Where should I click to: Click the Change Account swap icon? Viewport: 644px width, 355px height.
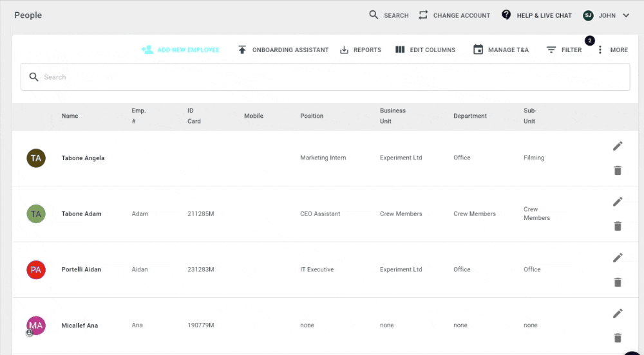(x=423, y=15)
